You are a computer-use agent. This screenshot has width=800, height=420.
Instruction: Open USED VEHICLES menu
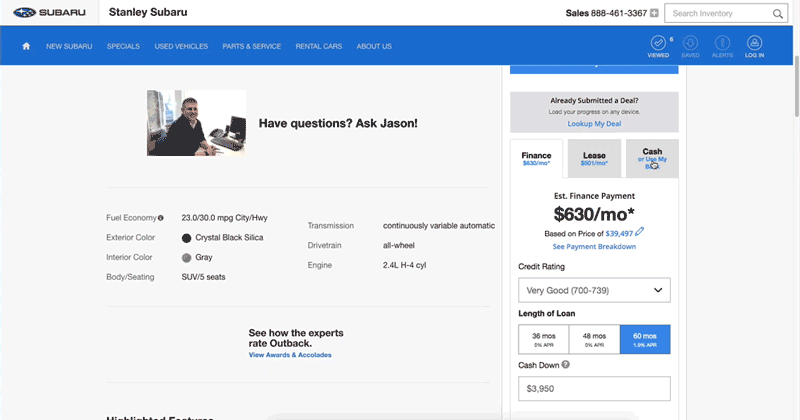181,46
